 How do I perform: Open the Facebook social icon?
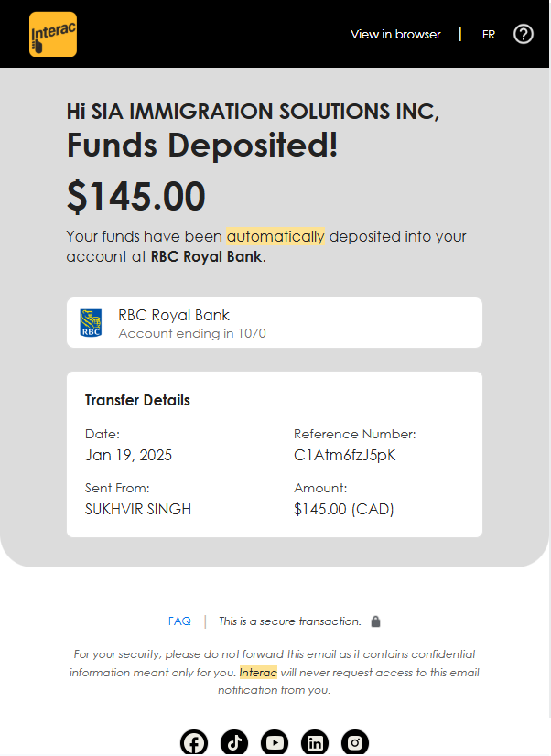[x=194, y=742]
